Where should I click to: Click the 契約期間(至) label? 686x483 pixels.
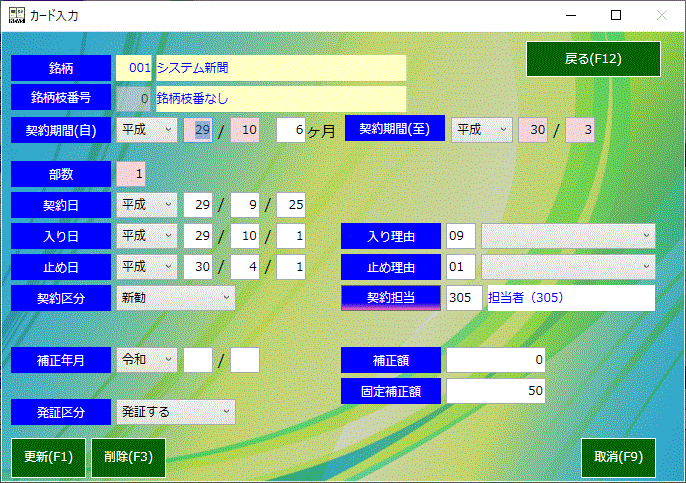[395, 128]
